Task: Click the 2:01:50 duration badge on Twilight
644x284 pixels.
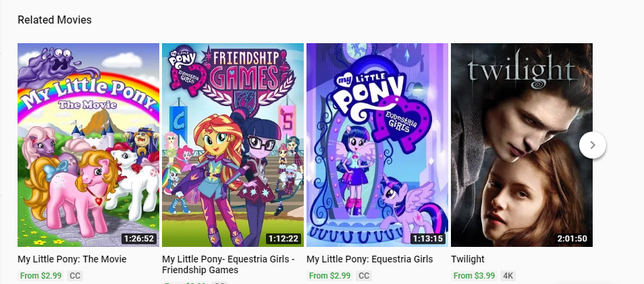Action: [x=572, y=238]
